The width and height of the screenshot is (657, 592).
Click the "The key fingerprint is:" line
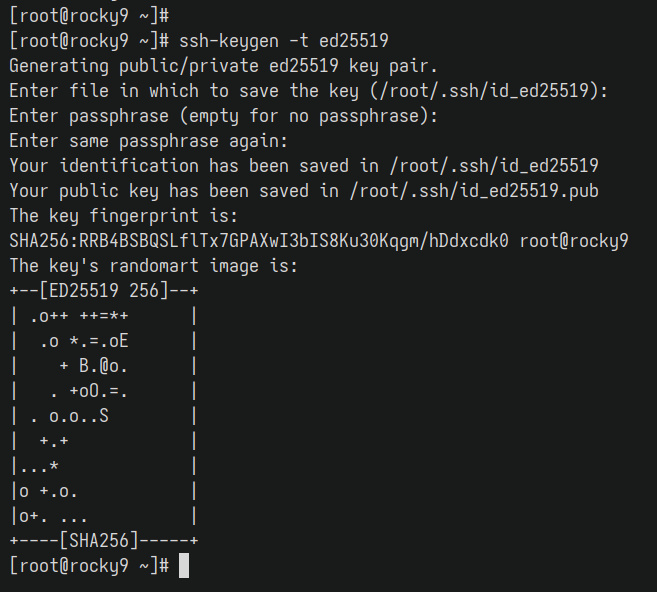pyautogui.click(x=123, y=216)
